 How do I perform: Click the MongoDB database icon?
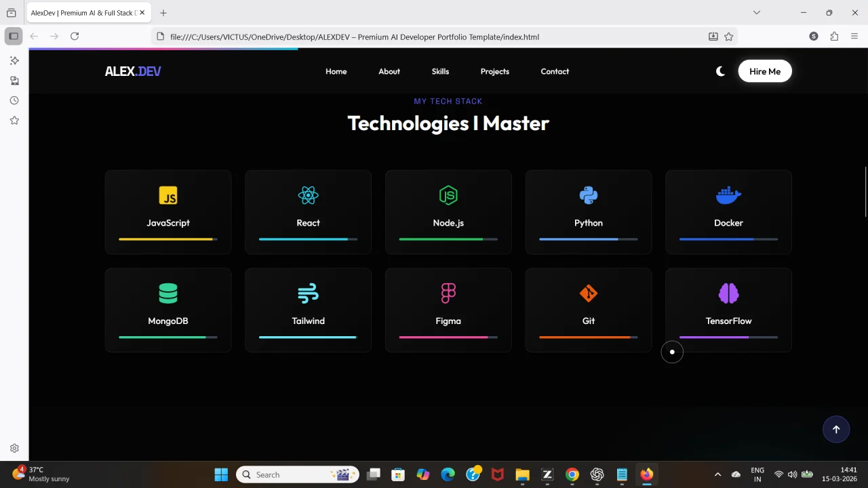click(168, 293)
